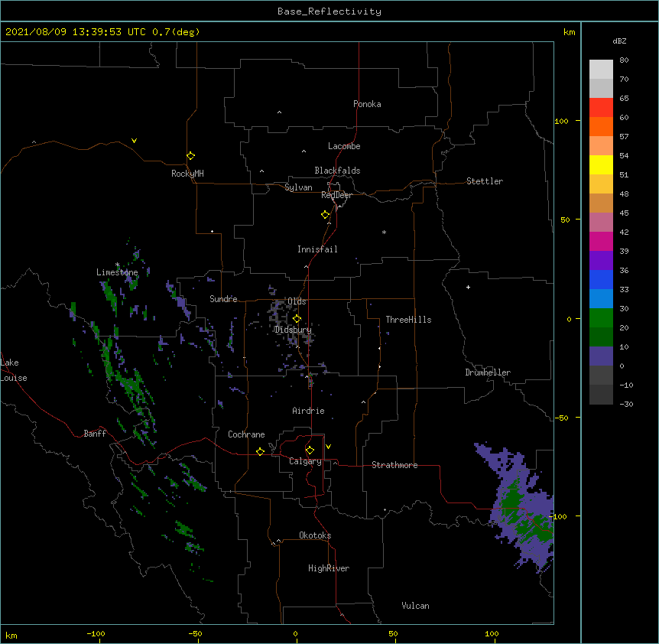Click the Stettler label
The width and height of the screenshot is (659, 644).
pos(484,181)
